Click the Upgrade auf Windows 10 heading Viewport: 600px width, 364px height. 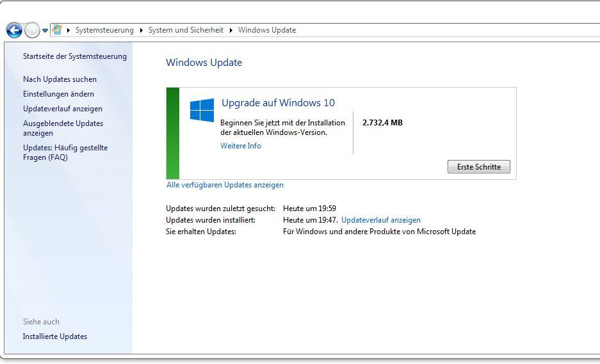[278, 103]
